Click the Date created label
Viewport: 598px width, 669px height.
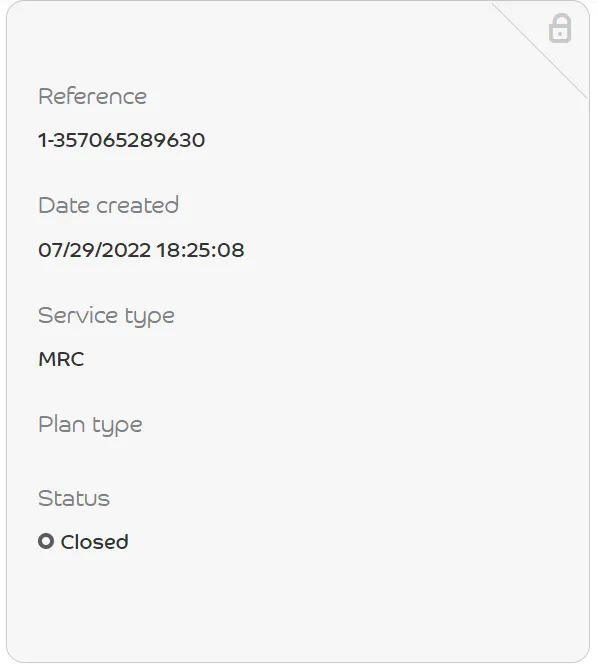pyautogui.click(x=108, y=205)
